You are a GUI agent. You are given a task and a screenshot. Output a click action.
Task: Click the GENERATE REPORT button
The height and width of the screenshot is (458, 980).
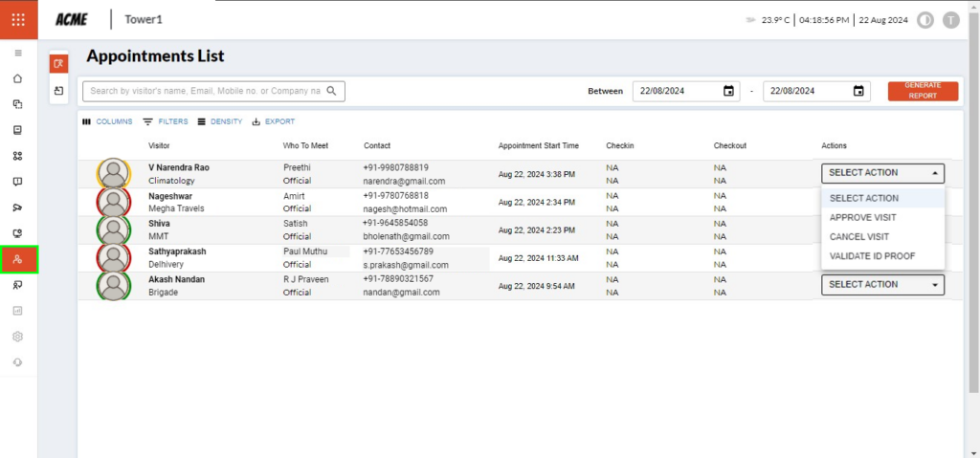point(923,91)
